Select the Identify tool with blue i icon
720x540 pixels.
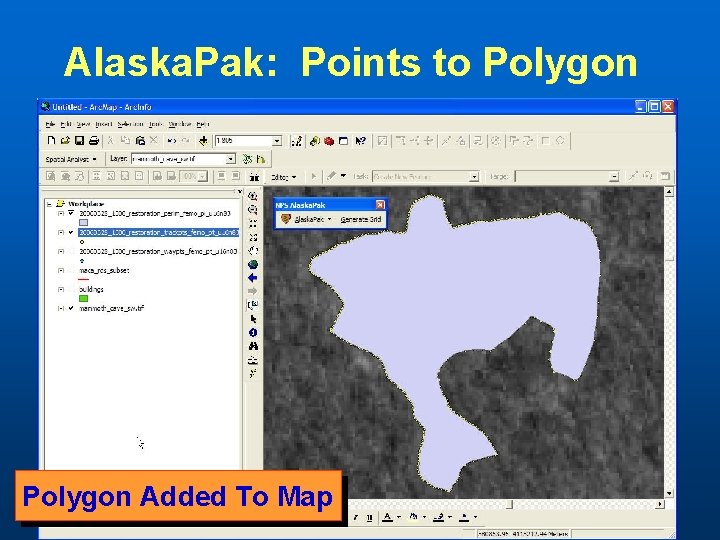pos(253,332)
